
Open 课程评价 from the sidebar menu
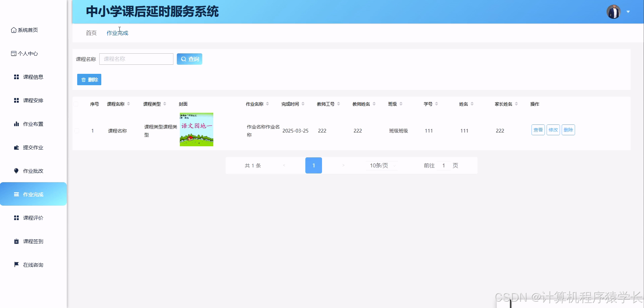33,217
